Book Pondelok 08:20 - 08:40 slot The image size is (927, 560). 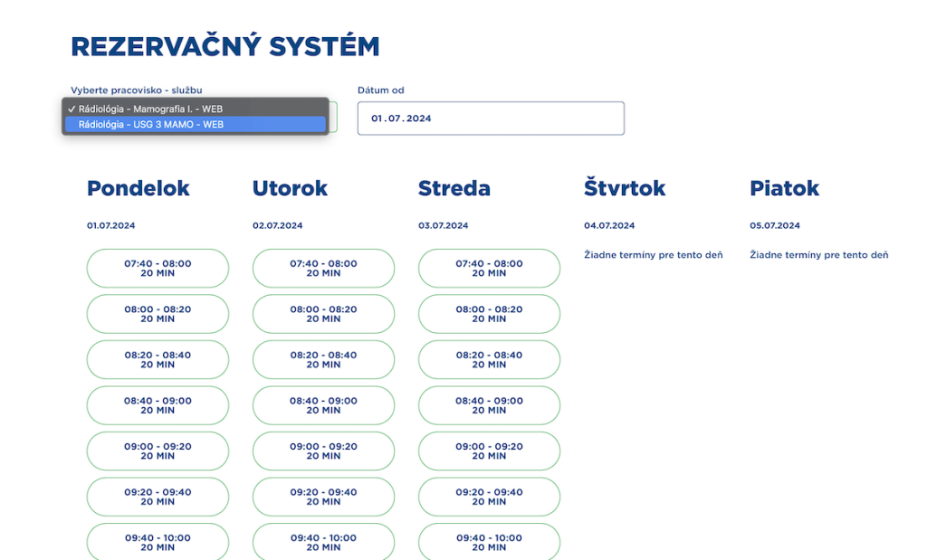(x=158, y=360)
